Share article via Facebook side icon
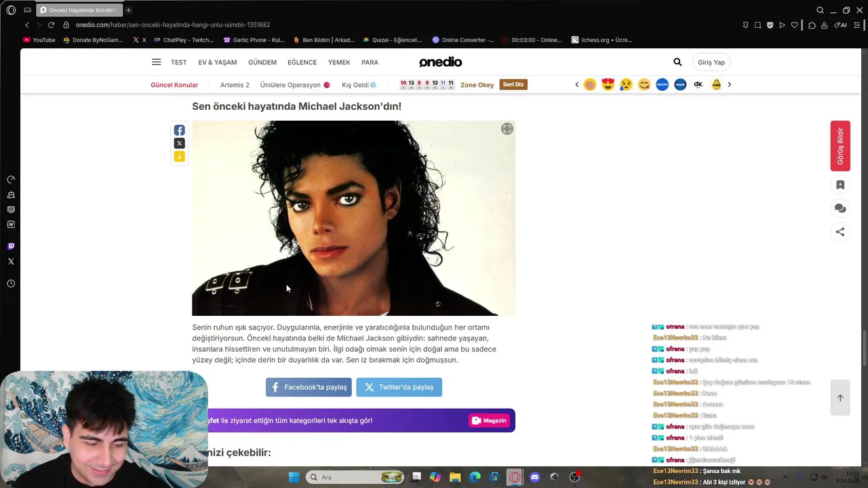 179,130
